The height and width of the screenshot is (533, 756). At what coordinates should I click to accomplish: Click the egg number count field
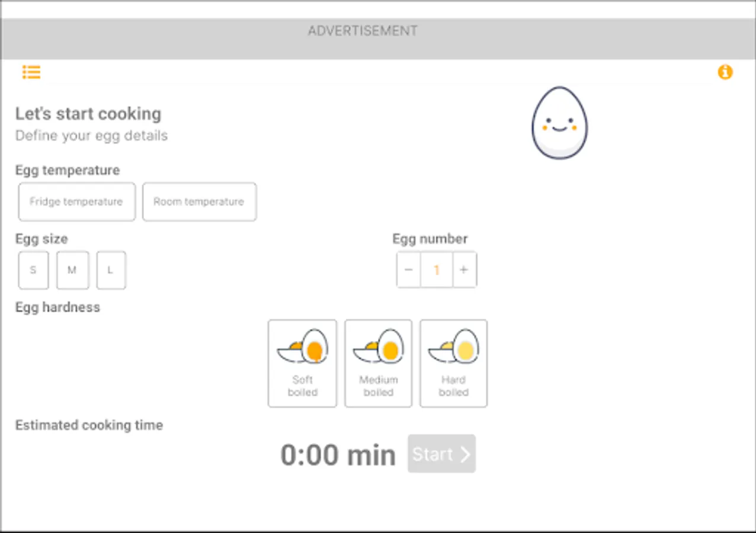coord(437,269)
